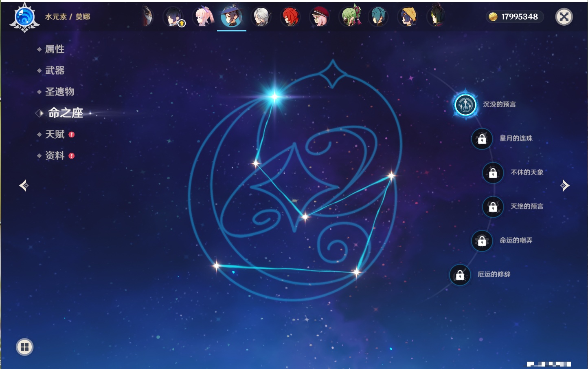Select the character portrait with the yellow hood

point(408,17)
